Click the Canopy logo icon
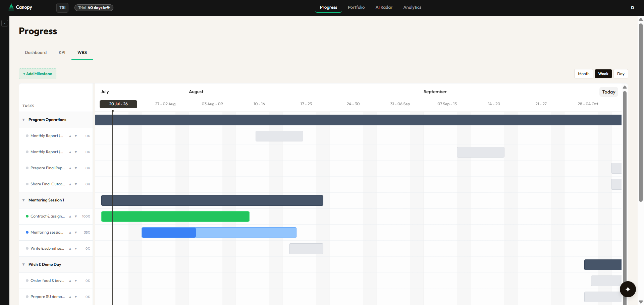The width and height of the screenshot is (644, 305). tap(11, 7)
